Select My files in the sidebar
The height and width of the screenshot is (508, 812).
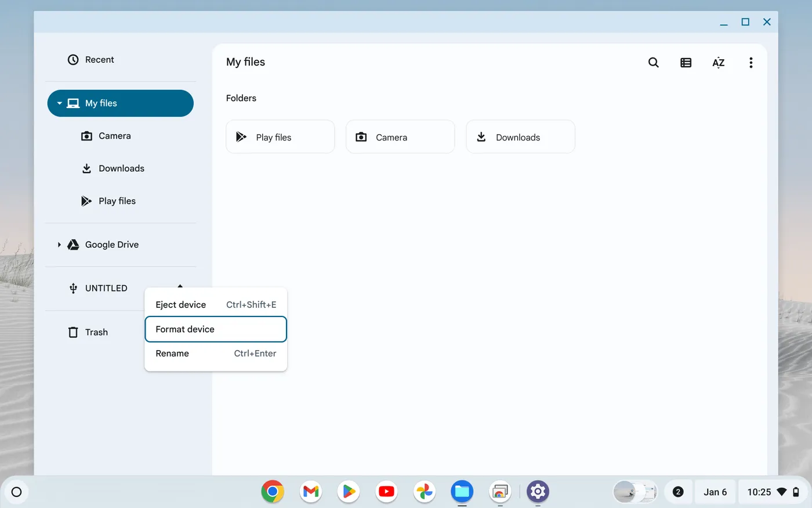[x=120, y=103]
